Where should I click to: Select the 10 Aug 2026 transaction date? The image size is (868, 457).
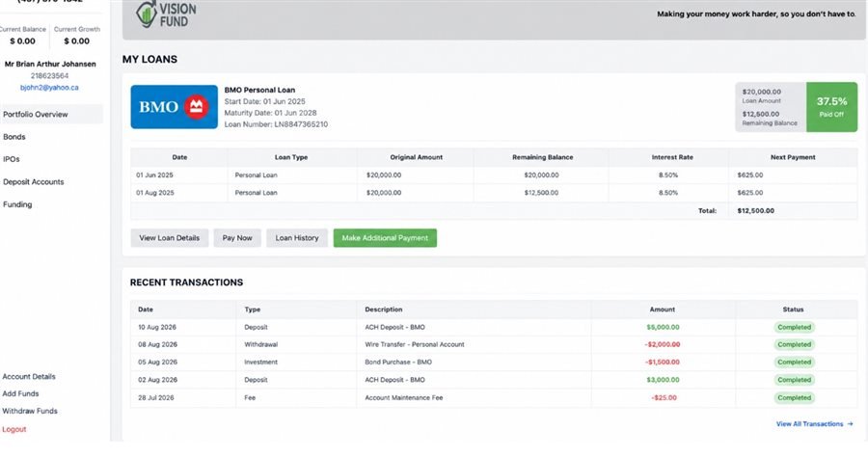[x=157, y=327]
